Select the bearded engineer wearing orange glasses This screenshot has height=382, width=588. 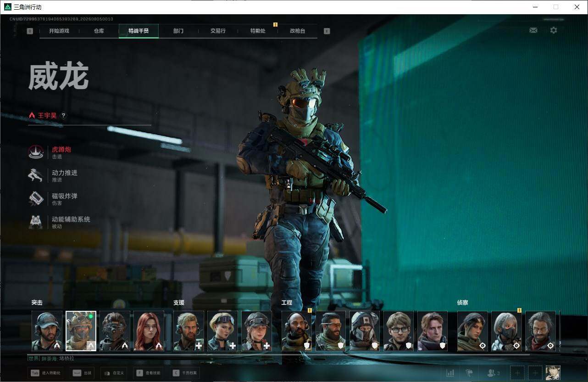[x=331, y=331]
